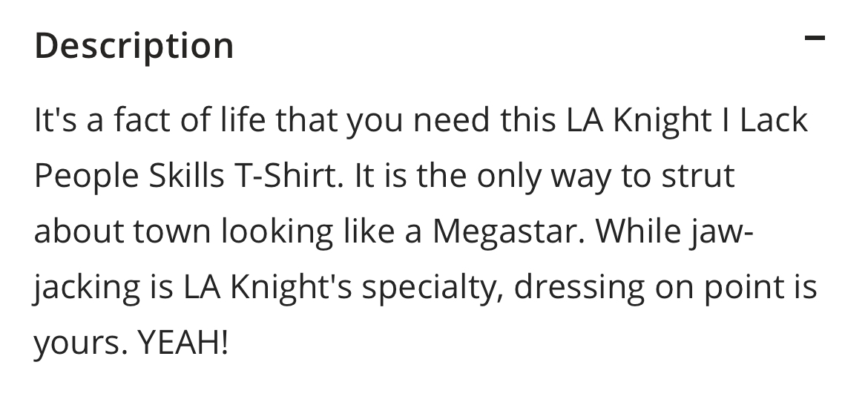
Task: Click the word "point" in the fourth line
Action: [739, 288]
